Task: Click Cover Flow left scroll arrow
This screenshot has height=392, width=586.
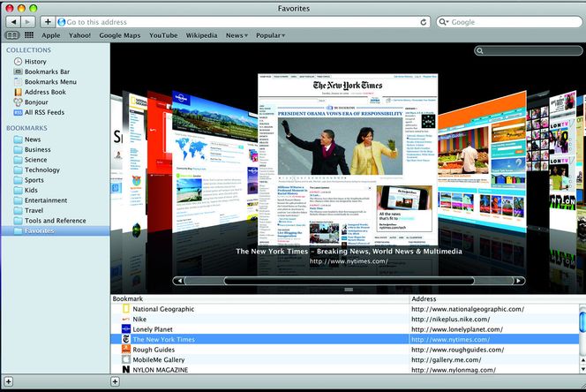Action: 180,281
